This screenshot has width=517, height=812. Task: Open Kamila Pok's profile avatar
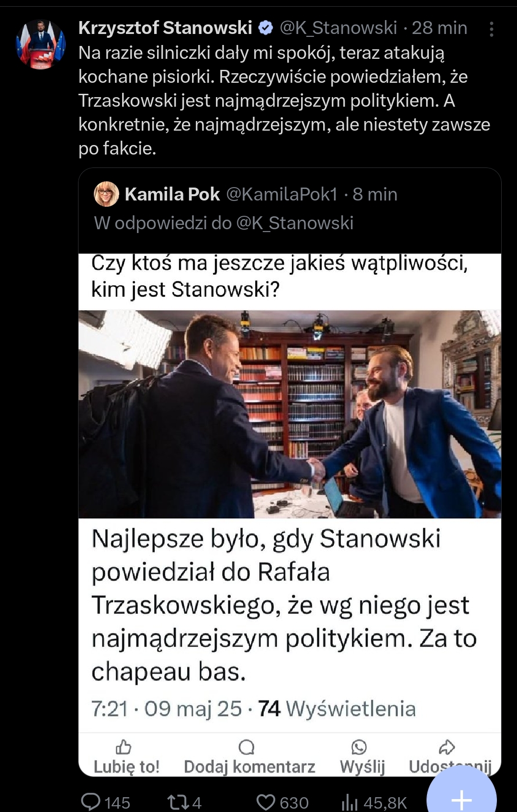(106, 194)
